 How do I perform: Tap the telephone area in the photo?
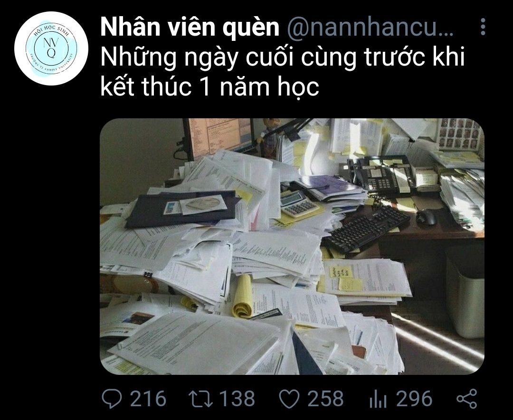pyautogui.click(x=380, y=173)
